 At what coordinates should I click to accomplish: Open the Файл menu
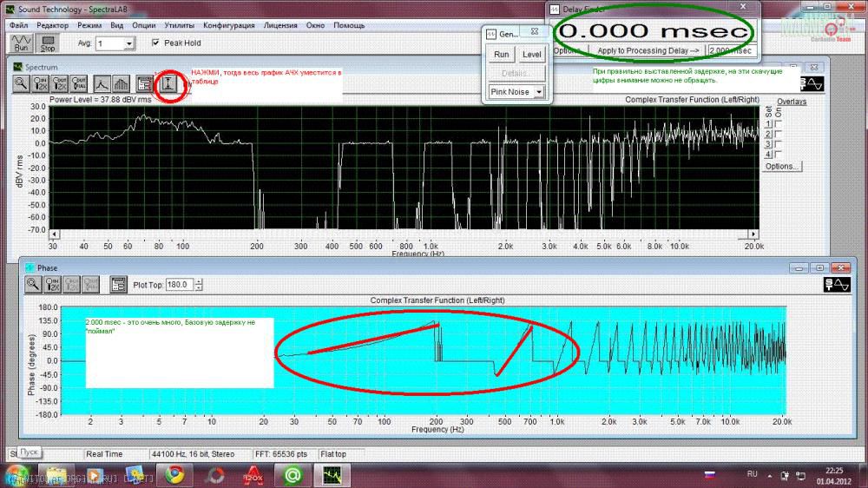(x=18, y=25)
